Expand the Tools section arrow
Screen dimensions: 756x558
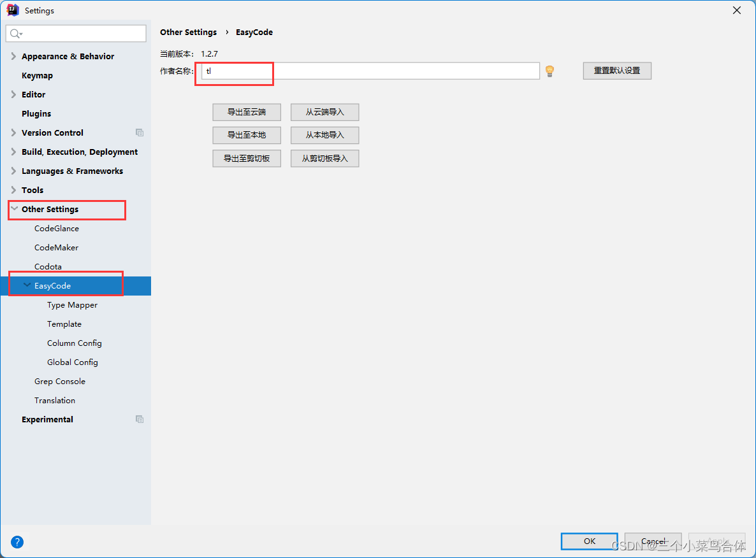point(13,190)
